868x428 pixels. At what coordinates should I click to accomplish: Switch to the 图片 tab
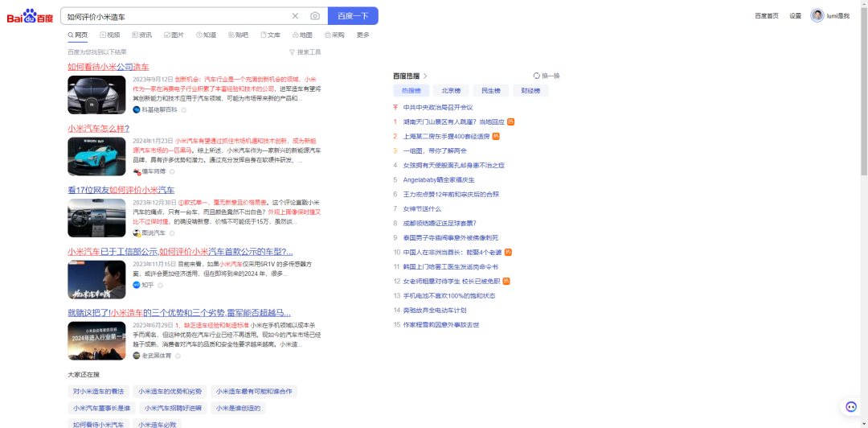(174, 35)
